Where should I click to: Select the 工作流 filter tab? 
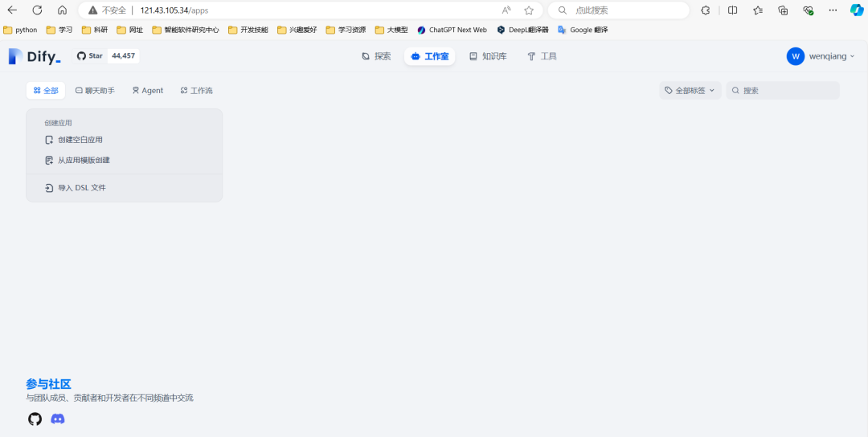(197, 90)
